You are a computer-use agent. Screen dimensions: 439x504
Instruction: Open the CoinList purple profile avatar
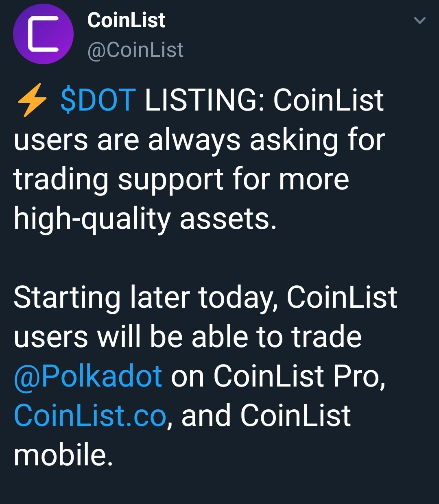pyautogui.click(x=44, y=34)
